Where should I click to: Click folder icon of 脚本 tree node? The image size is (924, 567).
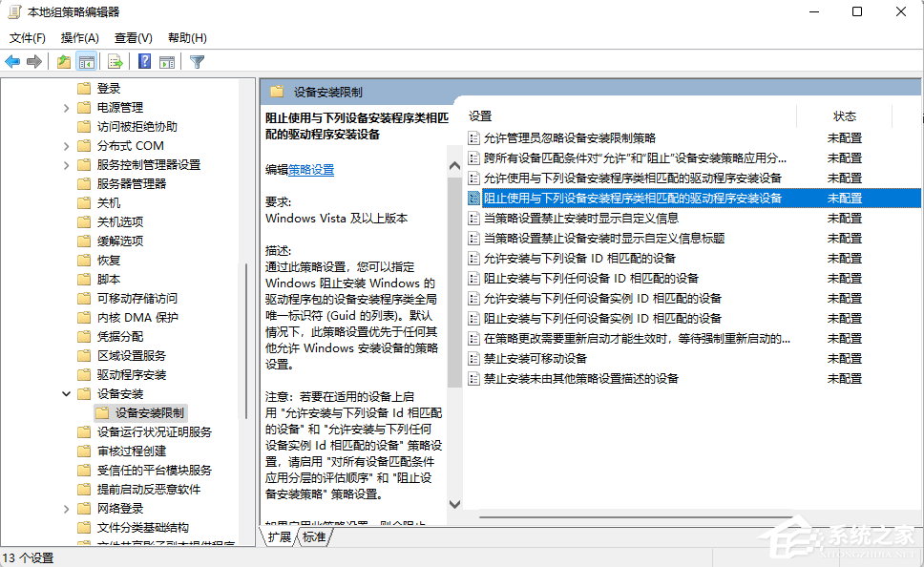click(84, 279)
